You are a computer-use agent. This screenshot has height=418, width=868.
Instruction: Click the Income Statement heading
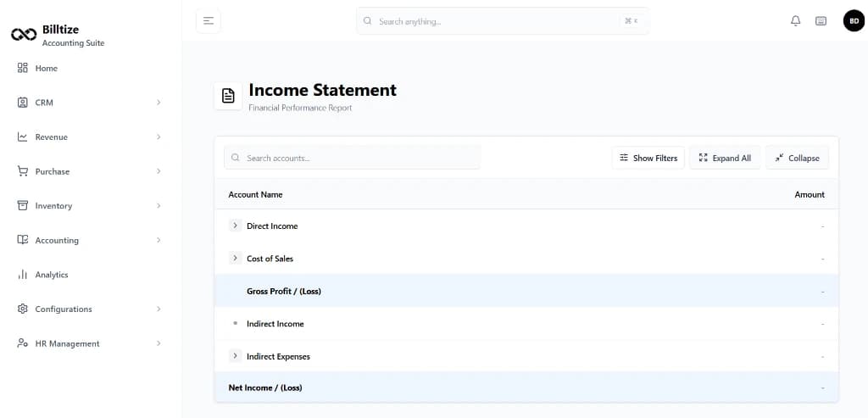pyautogui.click(x=323, y=90)
